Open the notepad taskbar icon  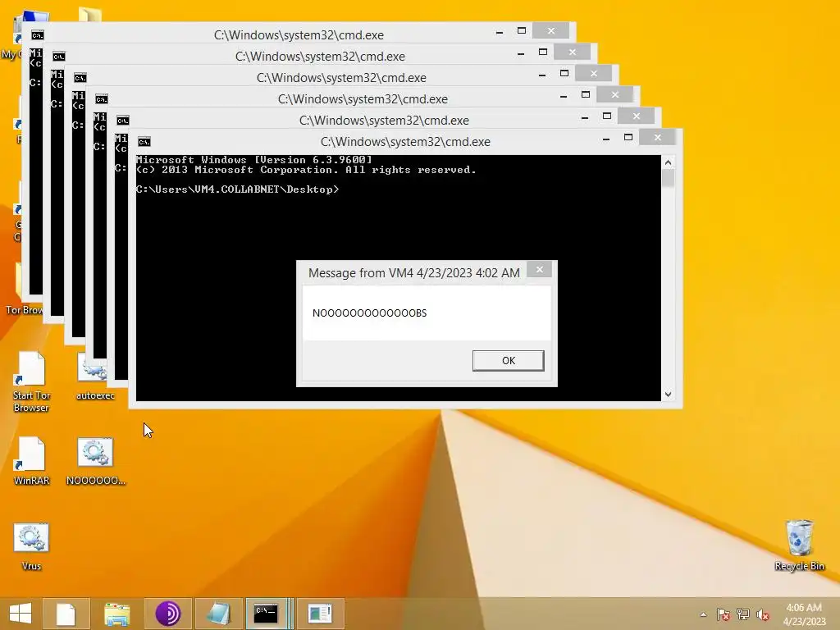(218, 614)
